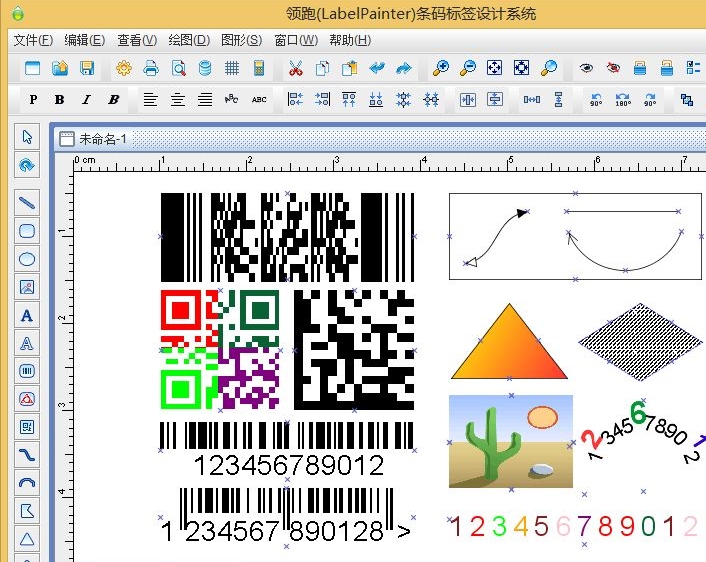The width and height of the screenshot is (706, 562).
Task: Select the pointer arrow tool
Action: [x=27, y=137]
